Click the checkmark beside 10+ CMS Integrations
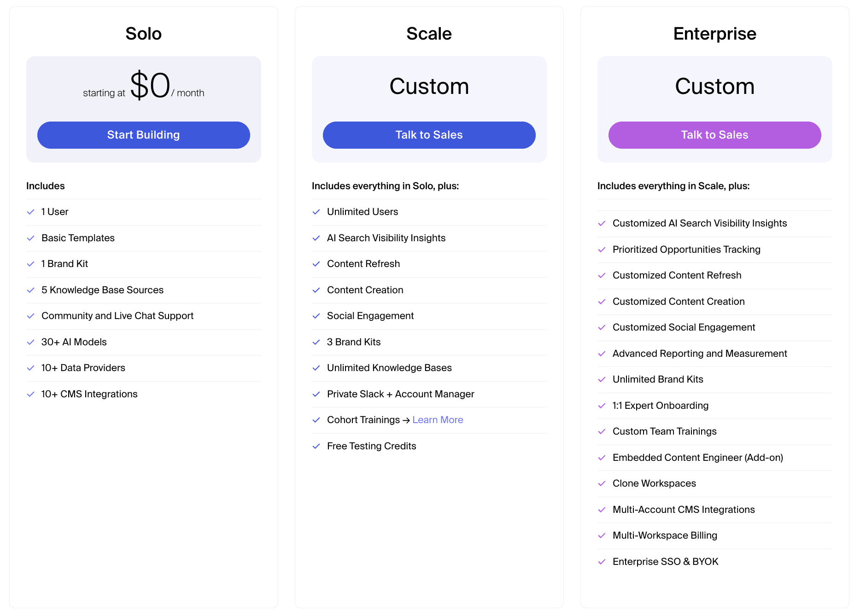Screen dimensions: 866x616 (x=31, y=394)
